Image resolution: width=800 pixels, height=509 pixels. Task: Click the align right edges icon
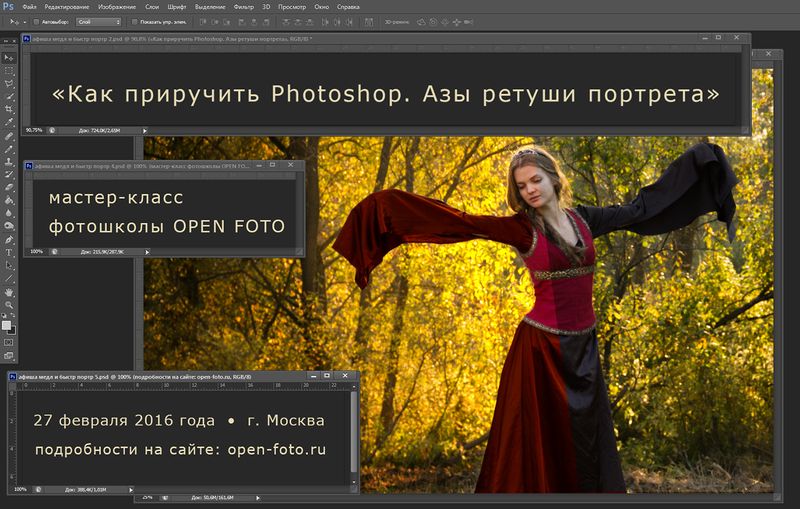(266, 22)
